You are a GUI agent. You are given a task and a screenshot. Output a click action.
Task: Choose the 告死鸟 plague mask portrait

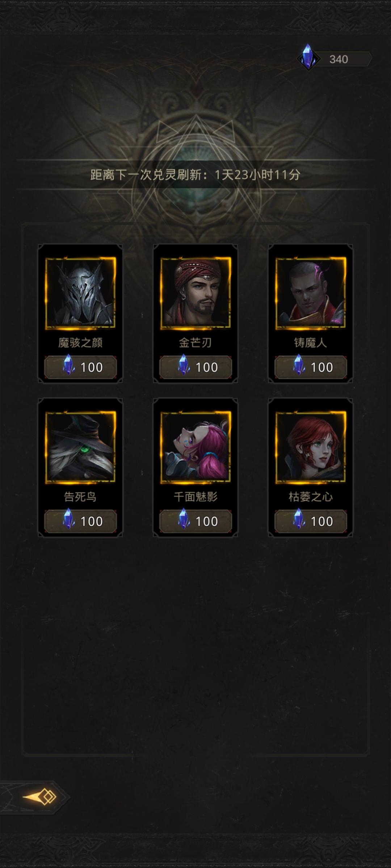(x=80, y=447)
